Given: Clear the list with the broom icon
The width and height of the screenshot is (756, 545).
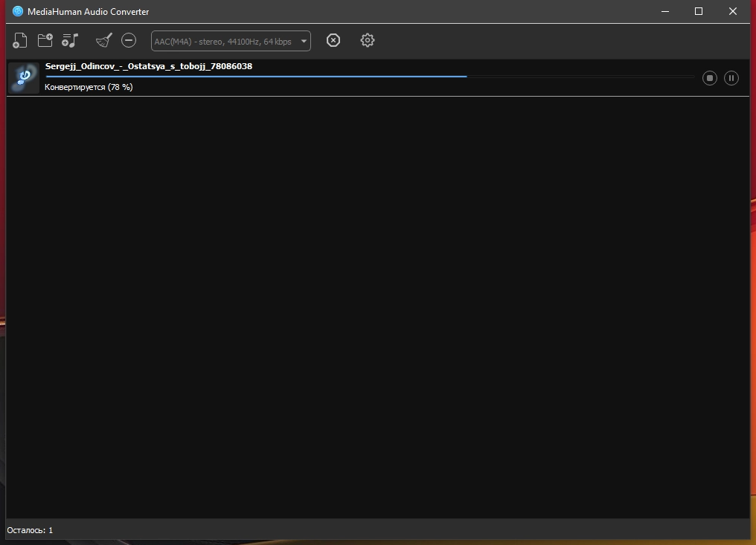Looking at the screenshot, I should click(x=103, y=40).
